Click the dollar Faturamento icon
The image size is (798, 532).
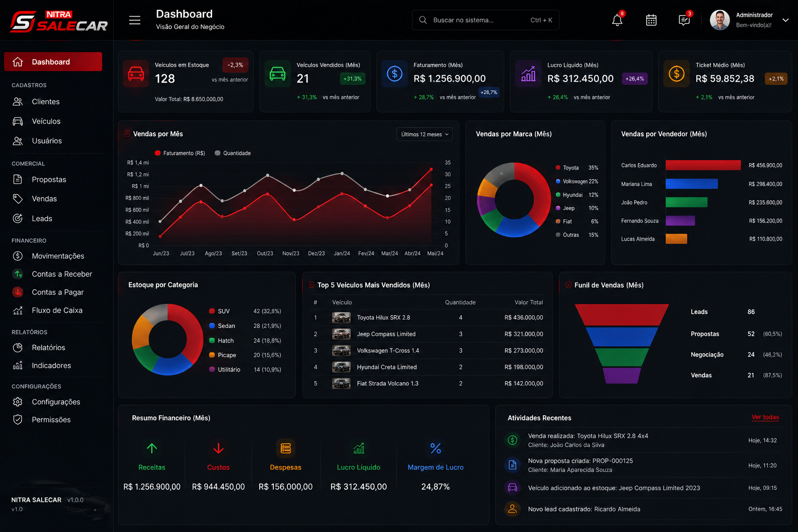click(395, 74)
